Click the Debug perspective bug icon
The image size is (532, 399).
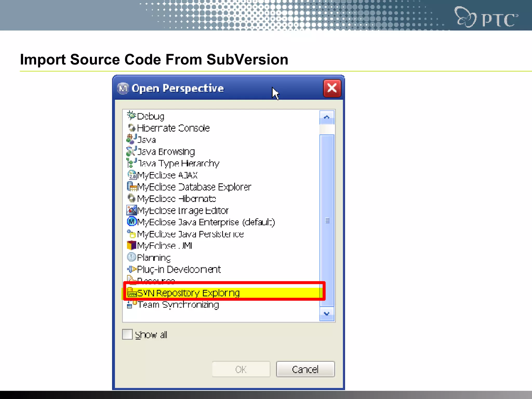[x=131, y=115]
